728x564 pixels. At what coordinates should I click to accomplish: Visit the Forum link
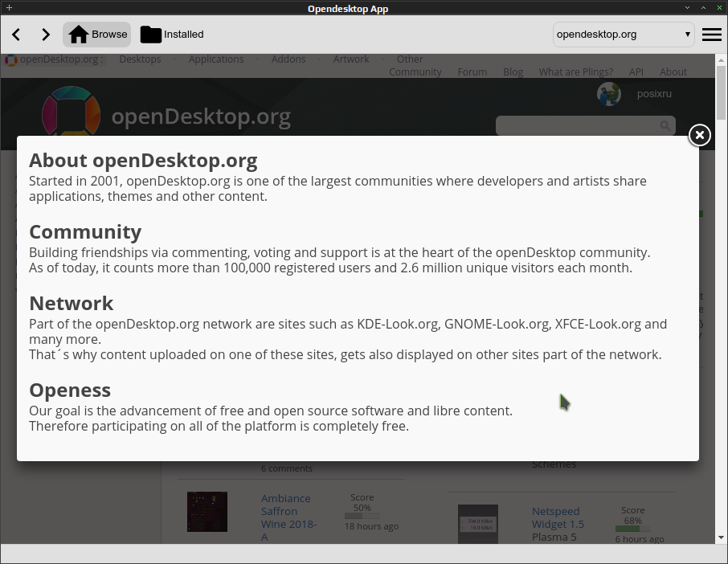pyautogui.click(x=472, y=72)
